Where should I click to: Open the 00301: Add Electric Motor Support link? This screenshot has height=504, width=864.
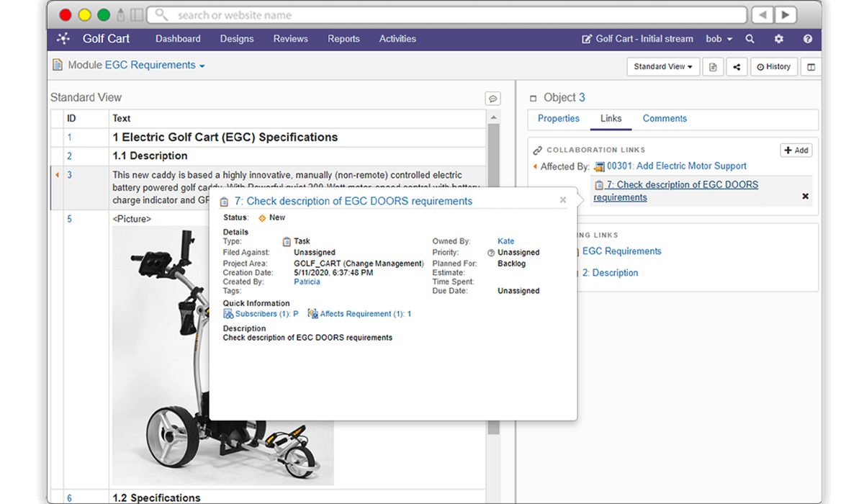click(x=677, y=166)
